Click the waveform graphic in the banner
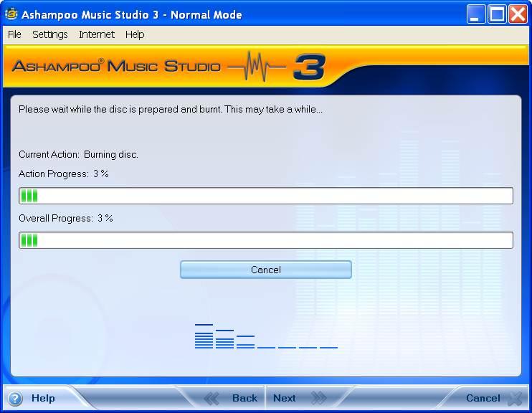This screenshot has width=532, height=413. pos(256,67)
